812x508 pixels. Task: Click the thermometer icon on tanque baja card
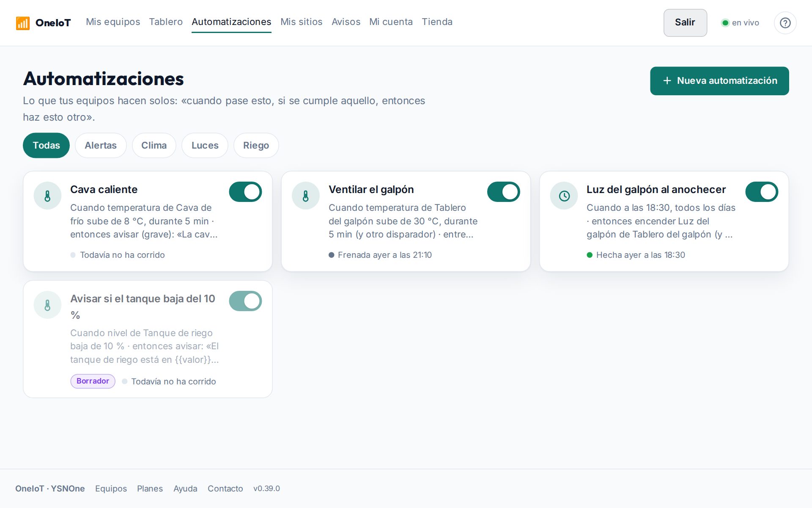[x=47, y=305]
